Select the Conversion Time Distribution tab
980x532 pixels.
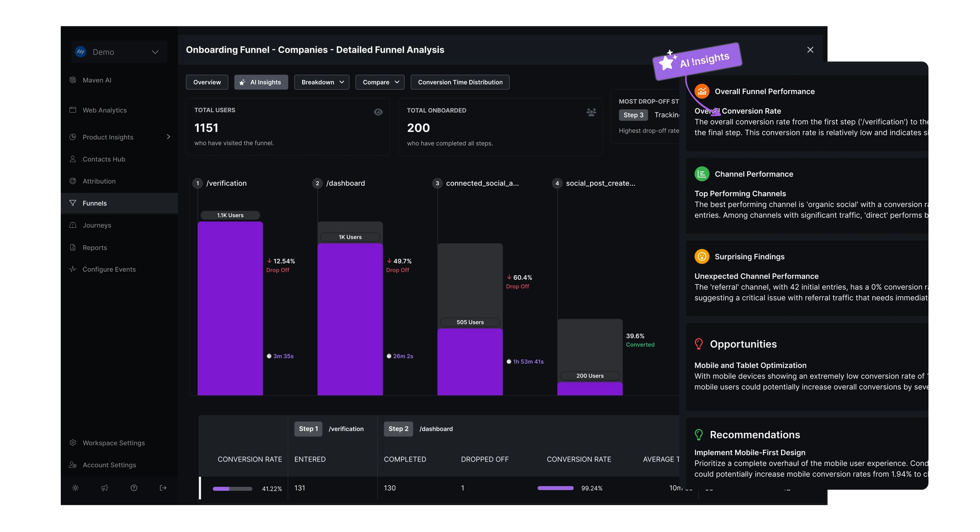tap(460, 82)
